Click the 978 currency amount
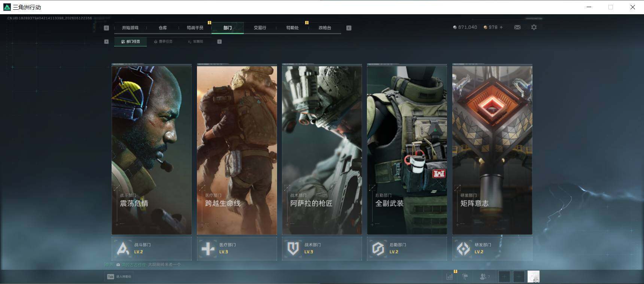Screen dimensions: 644x284 (493, 27)
